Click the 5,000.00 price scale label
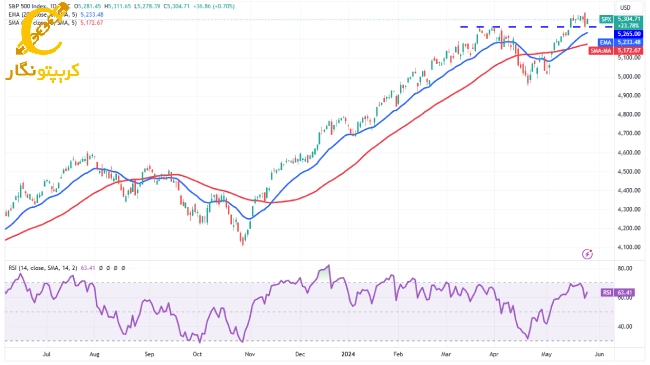This screenshot has width=650, height=365. [x=629, y=77]
